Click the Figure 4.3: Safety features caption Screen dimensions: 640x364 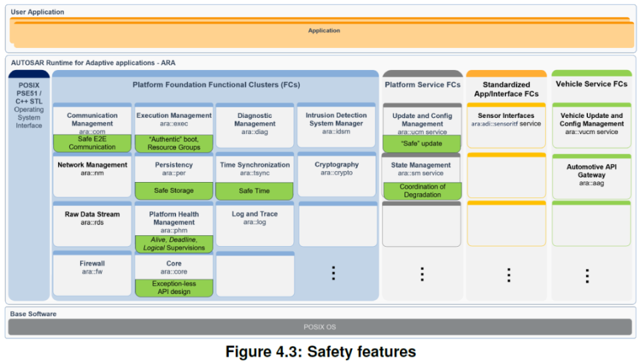pyautogui.click(x=321, y=351)
